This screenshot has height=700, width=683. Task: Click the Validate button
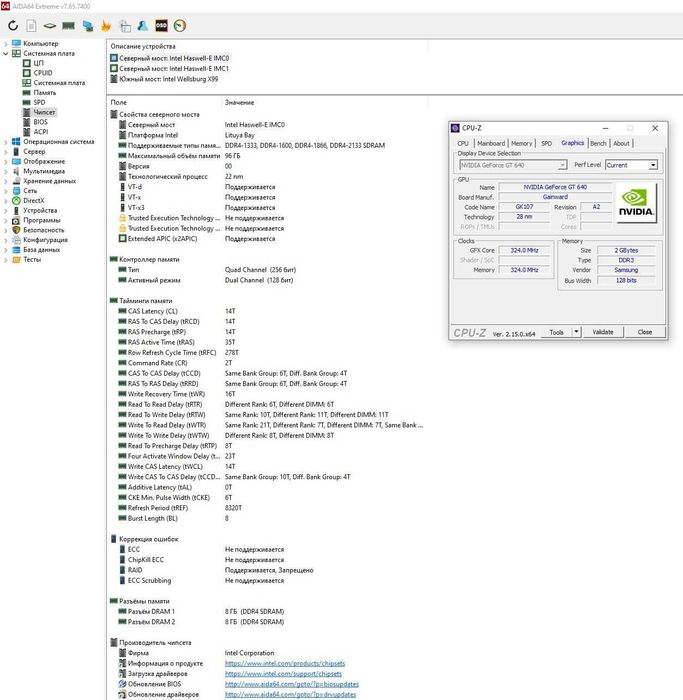click(x=603, y=332)
